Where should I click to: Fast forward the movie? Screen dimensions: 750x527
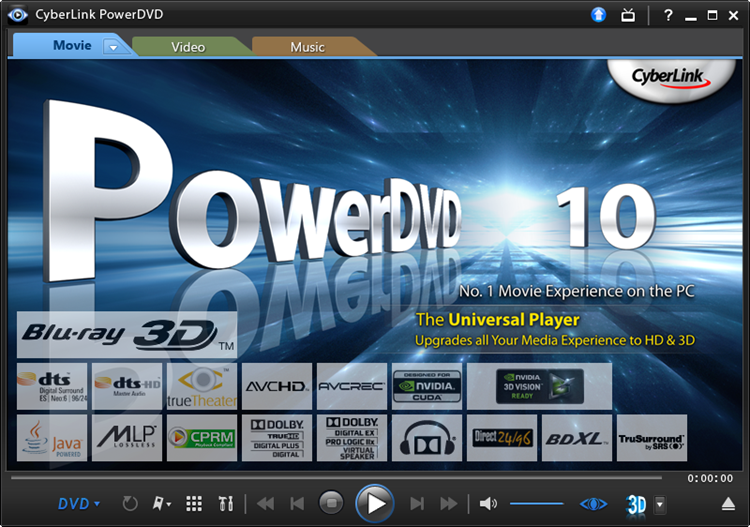tap(448, 504)
